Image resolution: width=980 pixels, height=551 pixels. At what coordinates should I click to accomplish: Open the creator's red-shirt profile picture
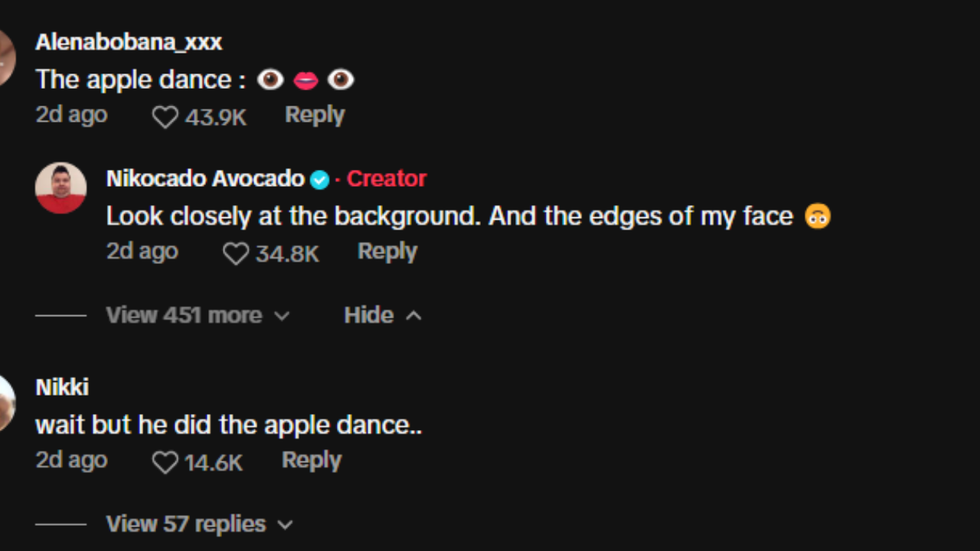pos(60,188)
